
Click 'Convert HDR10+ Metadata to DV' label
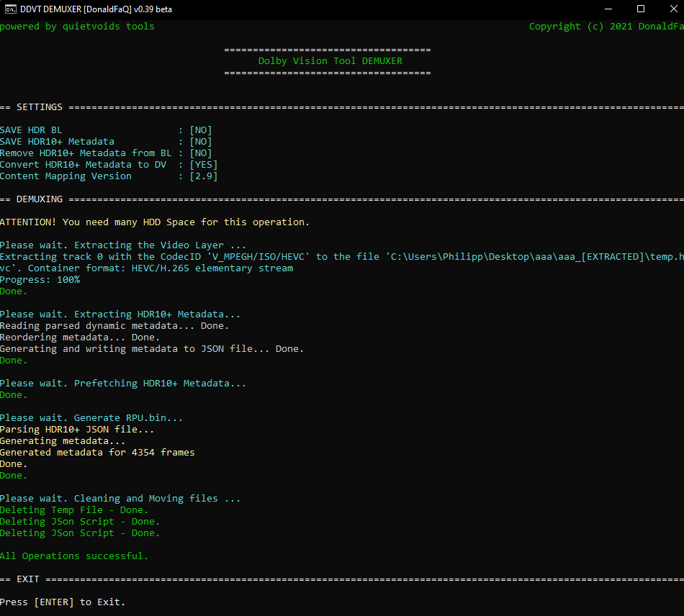pyautogui.click(x=84, y=165)
